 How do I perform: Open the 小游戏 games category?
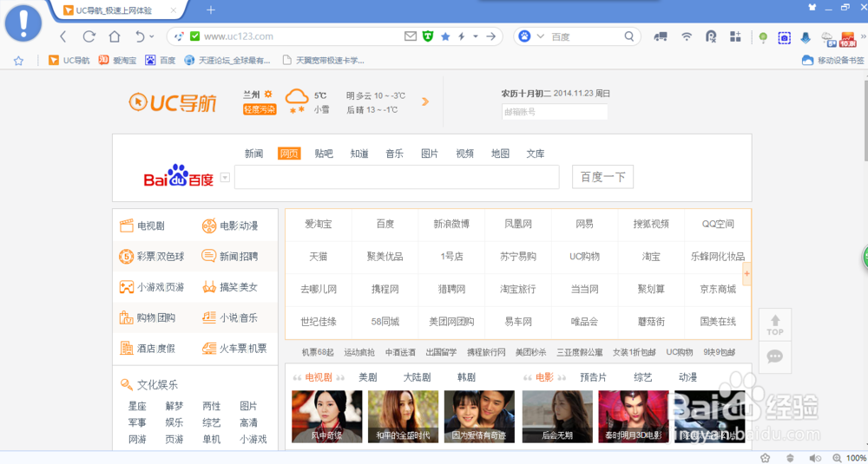tap(152, 288)
